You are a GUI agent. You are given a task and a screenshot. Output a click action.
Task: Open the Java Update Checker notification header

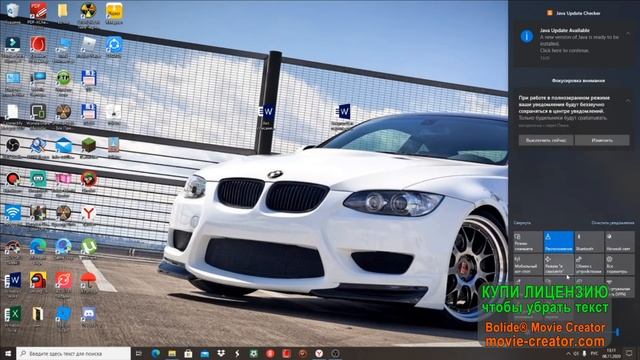pyautogui.click(x=573, y=13)
